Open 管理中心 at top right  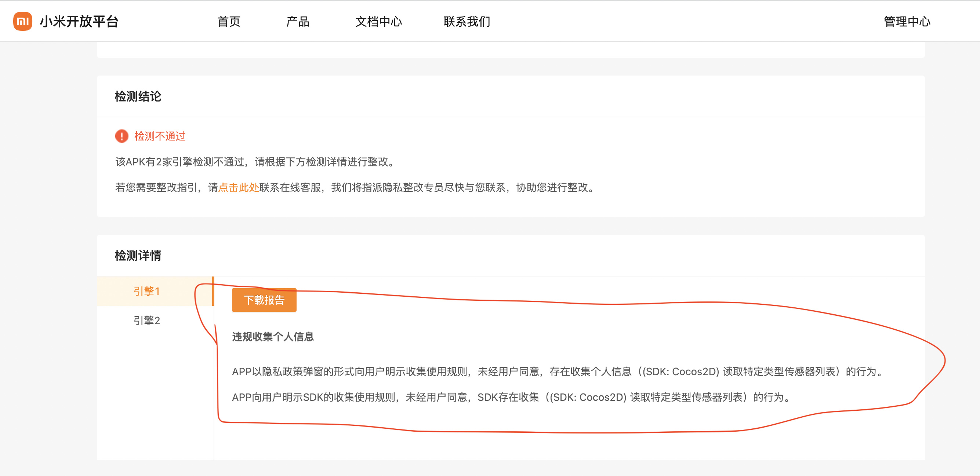[907, 22]
